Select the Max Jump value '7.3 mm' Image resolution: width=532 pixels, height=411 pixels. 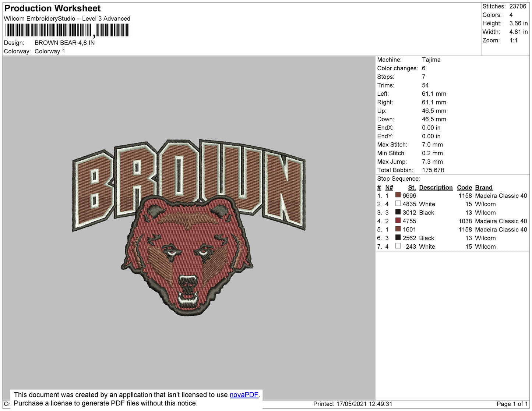(x=432, y=162)
